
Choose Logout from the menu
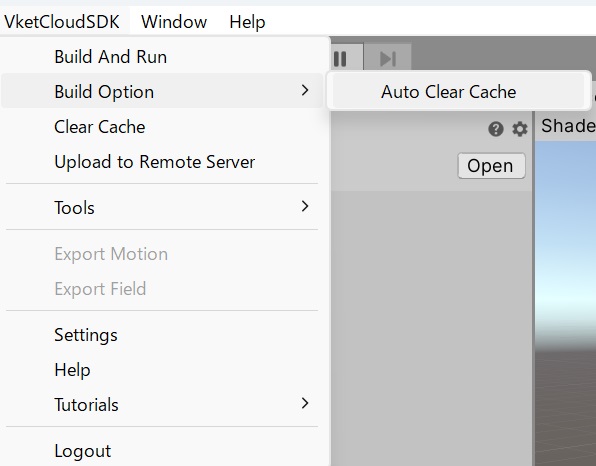(x=162, y=451)
